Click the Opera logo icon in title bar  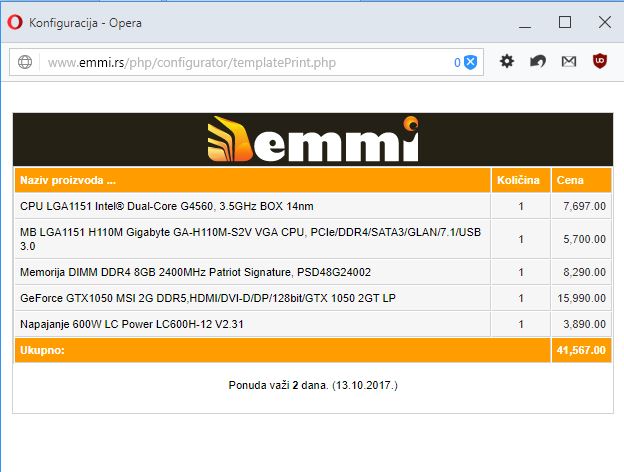coord(15,22)
